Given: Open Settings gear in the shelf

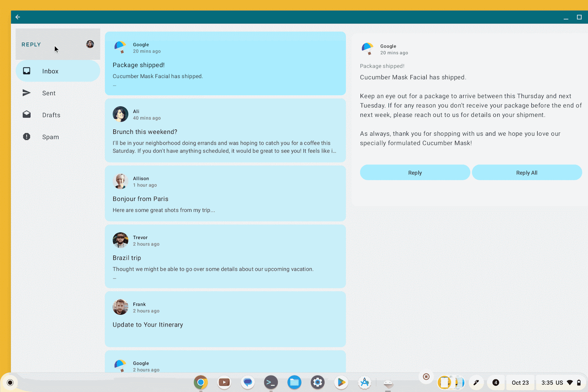Looking at the screenshot, I should [318, 383].
